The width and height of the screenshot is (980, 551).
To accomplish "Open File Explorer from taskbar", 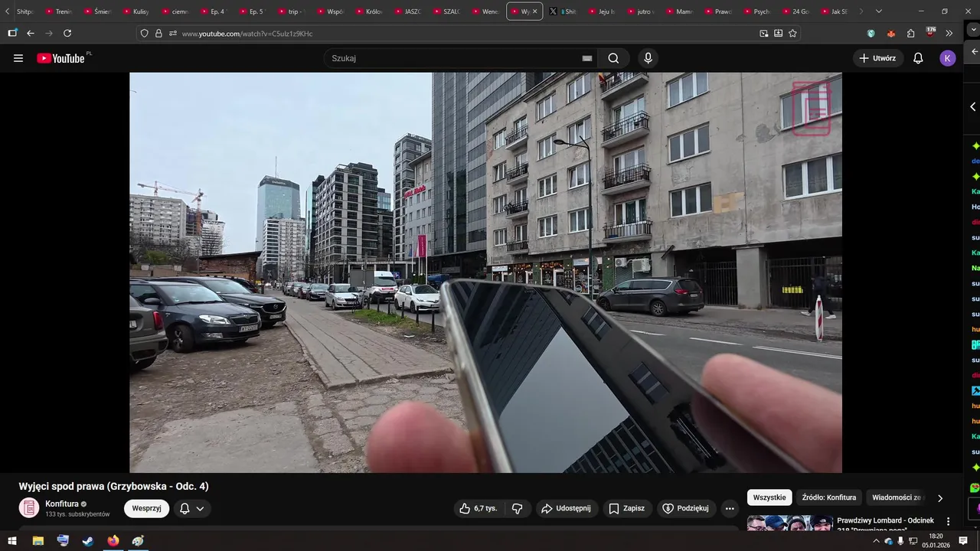I will click(38, 540).
